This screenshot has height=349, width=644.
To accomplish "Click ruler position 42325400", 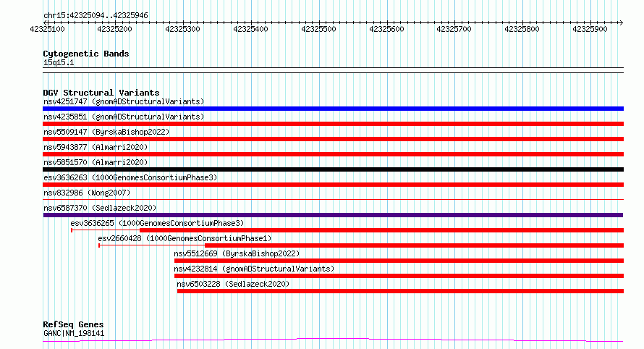I will pyautogui.click(x=250, y=29).
